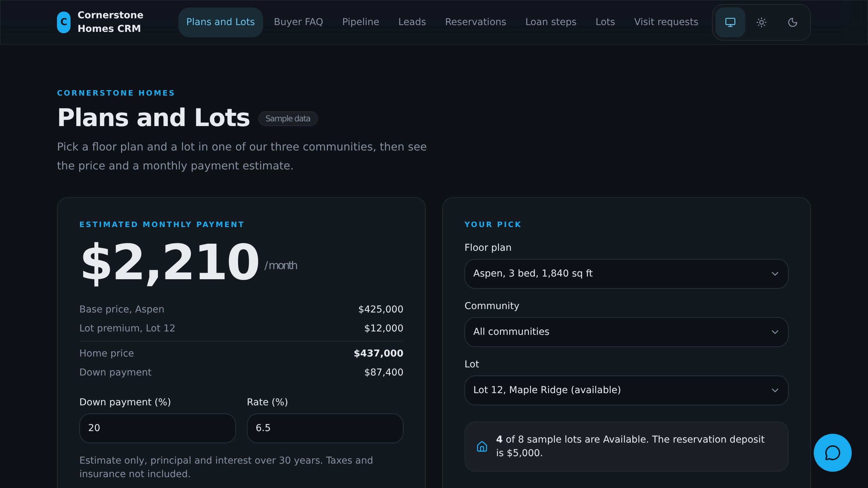Click the Plans and Lots heading

pyautogui.click(x=154, y=118)
